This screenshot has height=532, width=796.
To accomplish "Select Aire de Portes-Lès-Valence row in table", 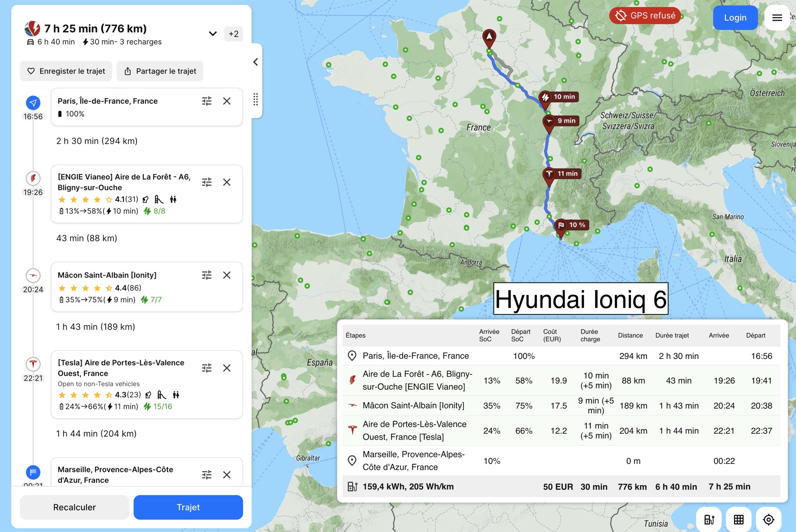I will click(x=561, y=431).
